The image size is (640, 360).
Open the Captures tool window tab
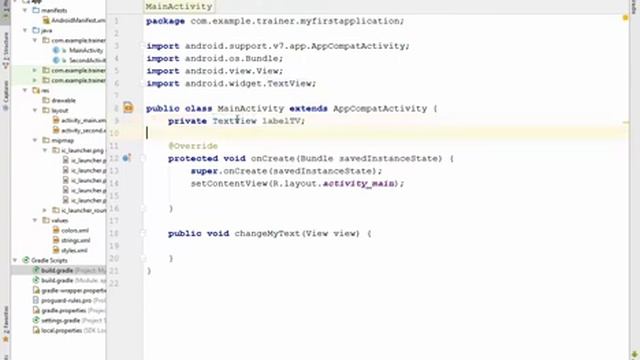pyautogui.click(x=6, y=96)
